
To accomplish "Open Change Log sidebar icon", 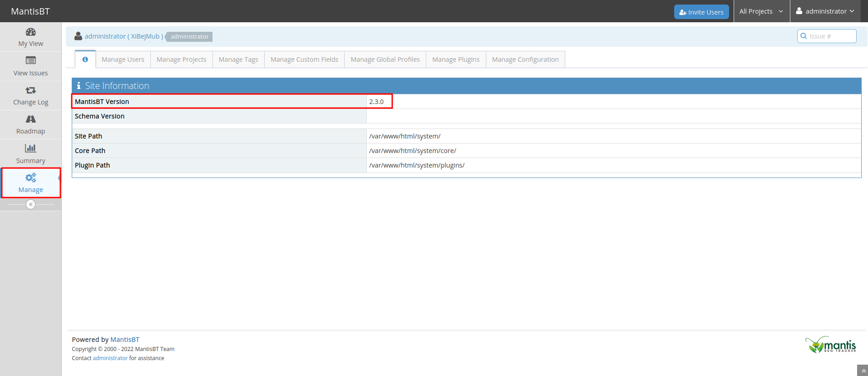I will tap(30, 90).
